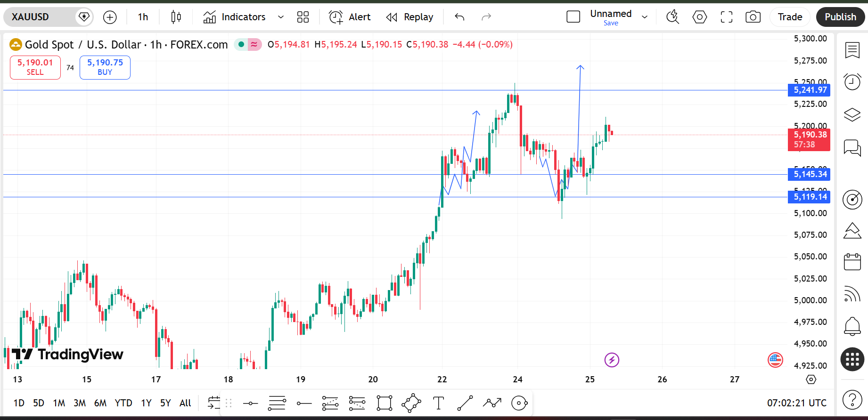Select the trend-based Fib extension tool

[x=357, y=404]
